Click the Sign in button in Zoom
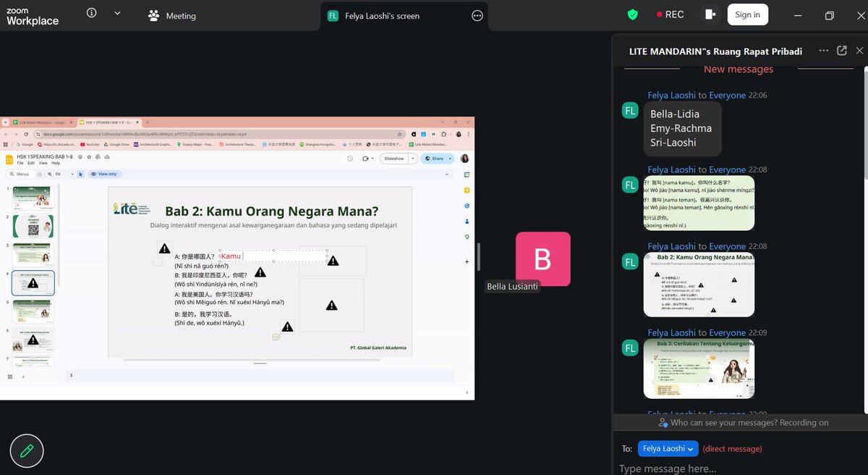 (747, 14)
